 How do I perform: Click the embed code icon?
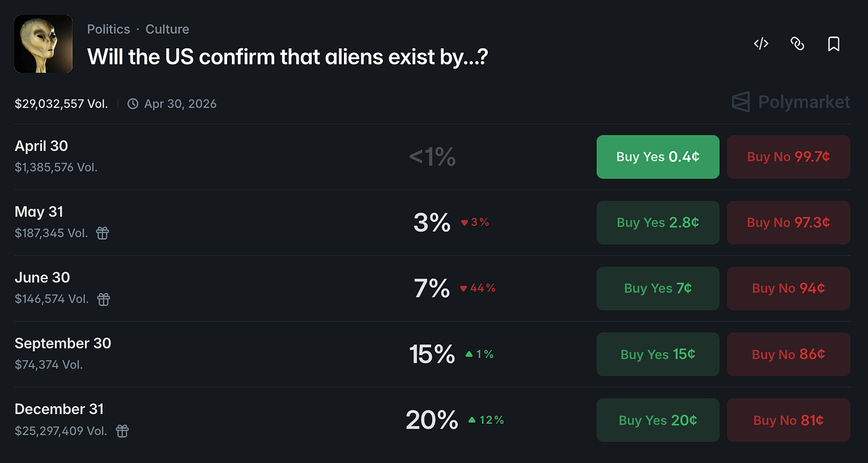point(761,44)
